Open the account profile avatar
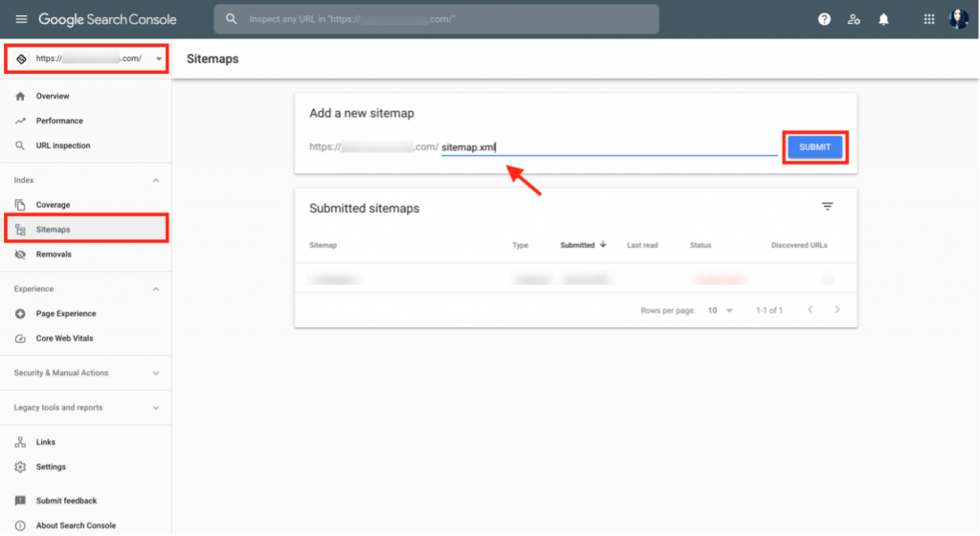Screen dimensions: 980x536 pos(959,19)
